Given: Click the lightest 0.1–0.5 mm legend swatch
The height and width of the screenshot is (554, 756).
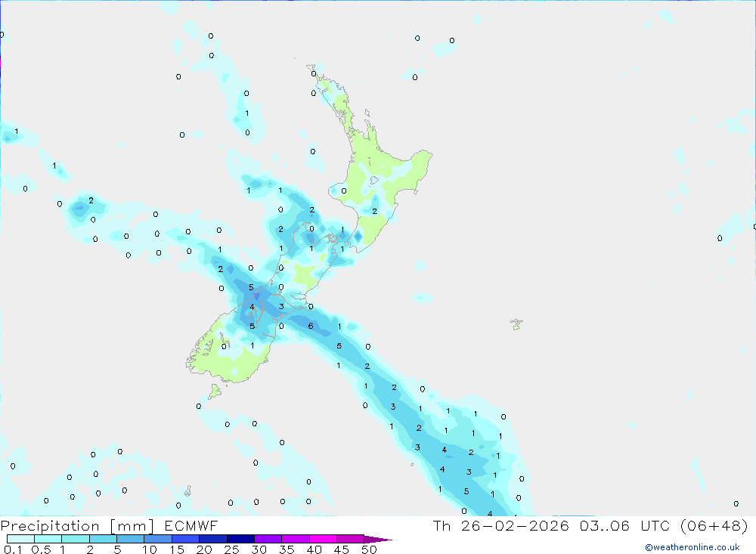Looking at the screenshot, I should tap(20, 539).
